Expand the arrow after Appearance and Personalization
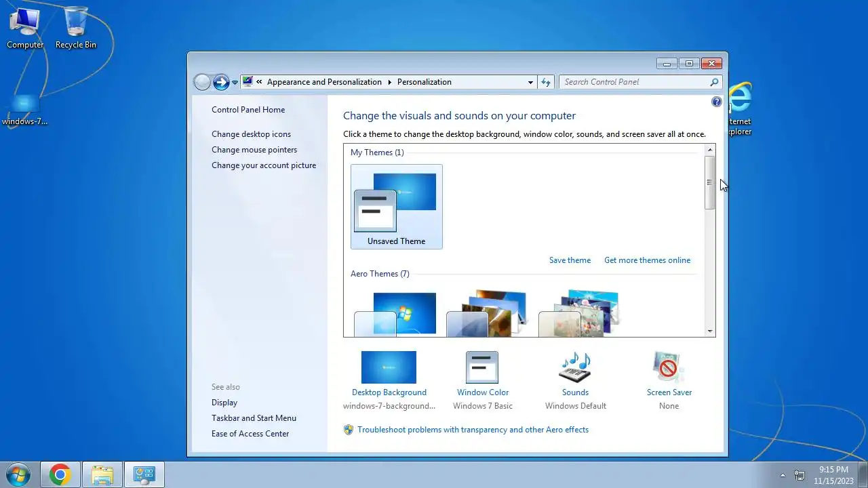 390,82
